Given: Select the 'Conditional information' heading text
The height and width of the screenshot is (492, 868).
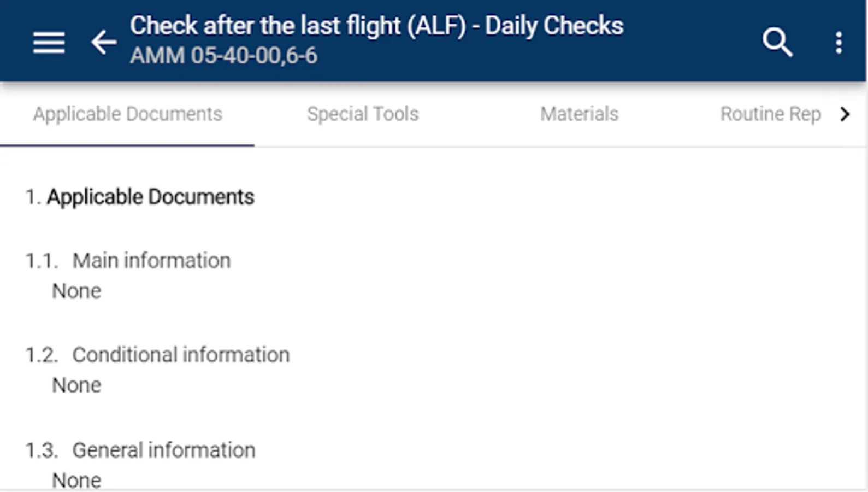Looking at the screenshot, I should [181, 355].
